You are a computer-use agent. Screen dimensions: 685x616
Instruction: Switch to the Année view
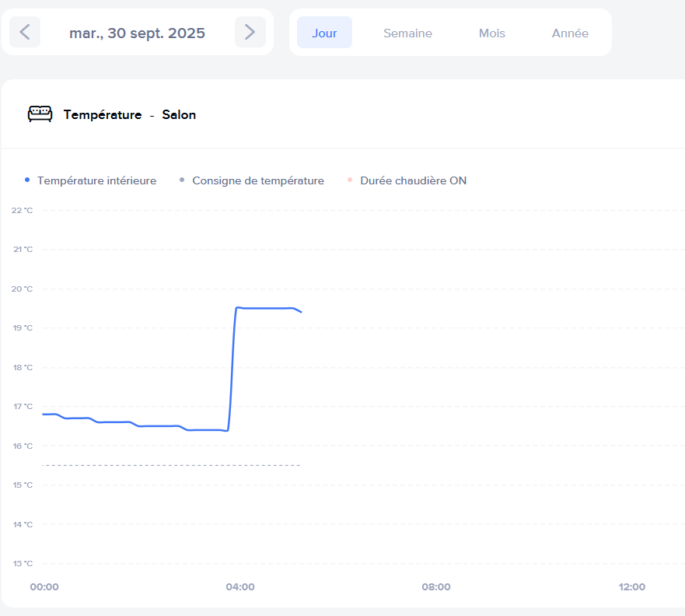pos(570,33)
